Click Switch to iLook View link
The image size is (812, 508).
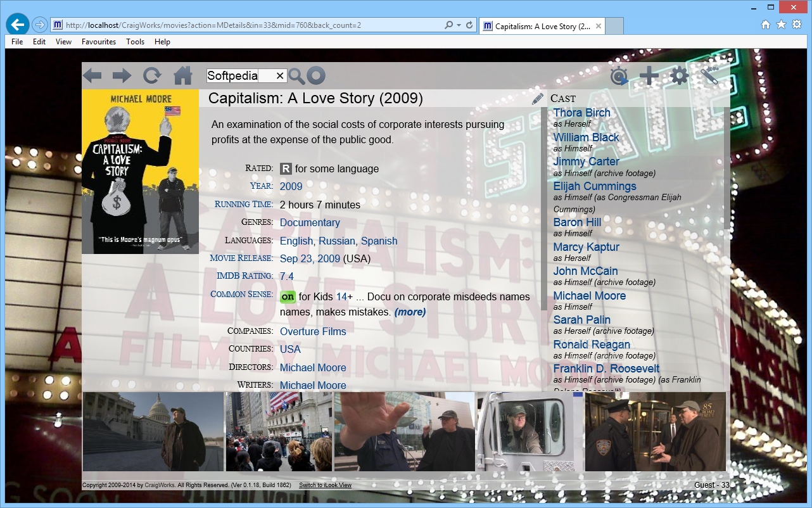click(x=325, y=485)
